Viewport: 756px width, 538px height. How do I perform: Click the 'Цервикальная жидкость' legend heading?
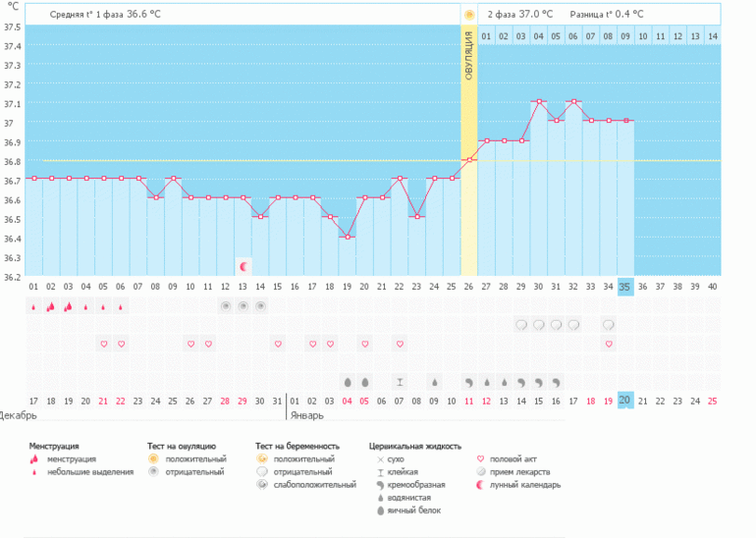415,447
